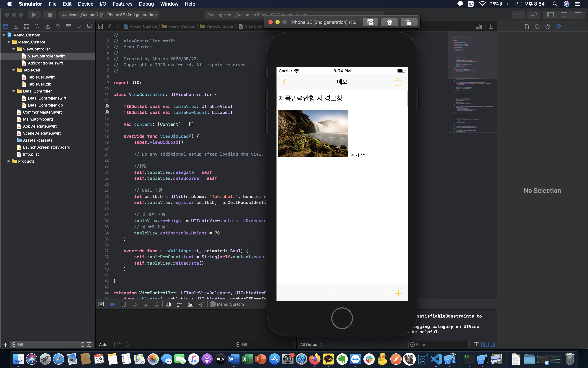Toggle the debug area visibility

[x=564, y=15]
